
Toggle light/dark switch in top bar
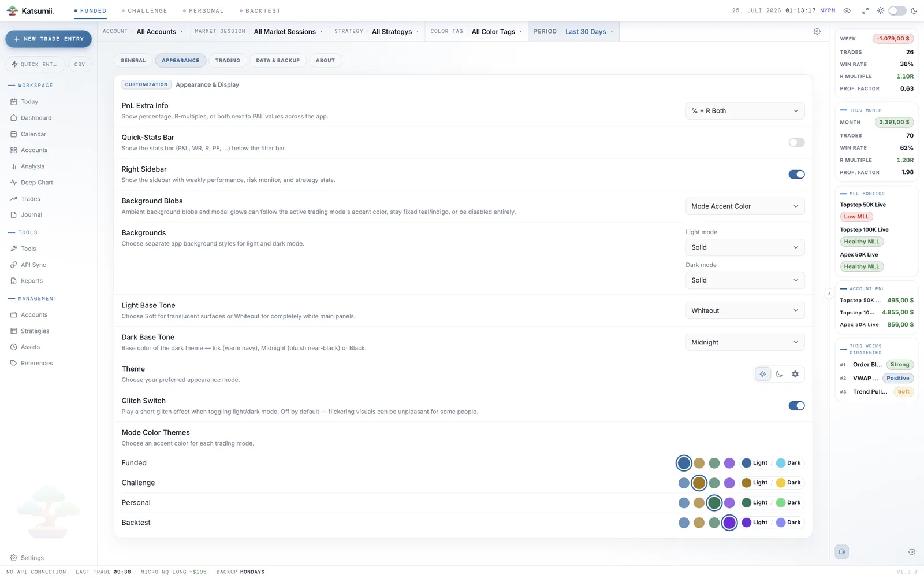point(897,11)
